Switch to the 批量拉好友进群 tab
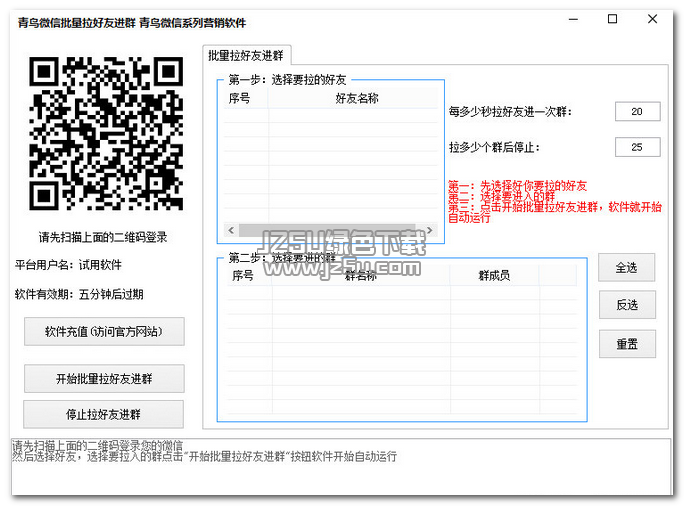684x506 pixels. tap(246, 55)
